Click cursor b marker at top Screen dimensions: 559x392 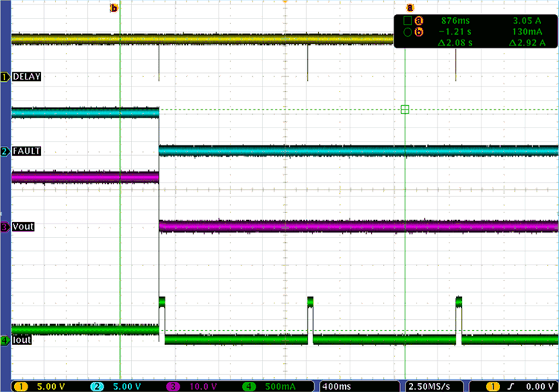coord(114,8)
